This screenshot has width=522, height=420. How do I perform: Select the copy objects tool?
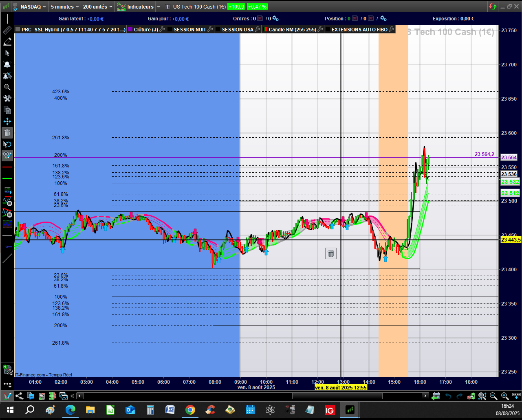(x=7, y=110)
